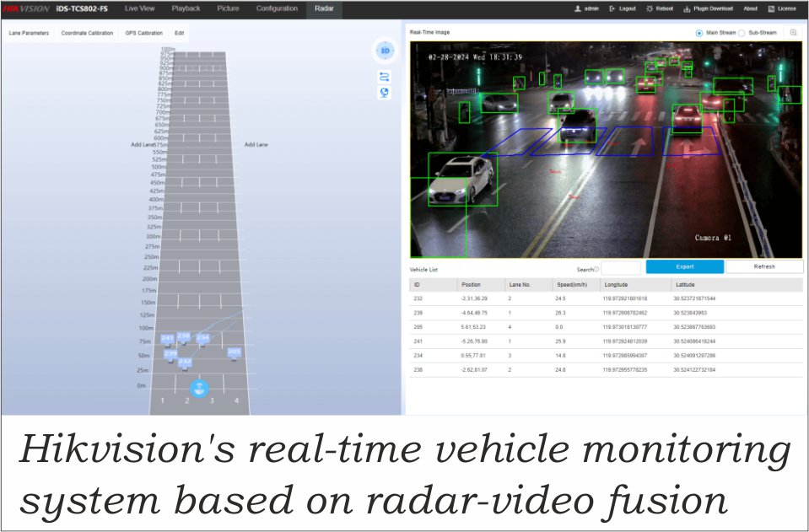Select vehicle list row ID 234
The image size is (809, 532).
tap(607, 355)
